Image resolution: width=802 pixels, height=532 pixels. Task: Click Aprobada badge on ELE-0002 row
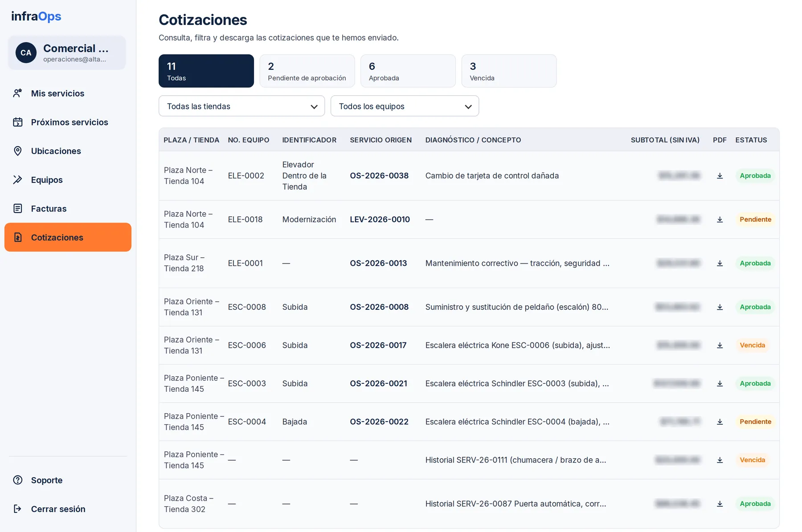[x=755, y=176]
